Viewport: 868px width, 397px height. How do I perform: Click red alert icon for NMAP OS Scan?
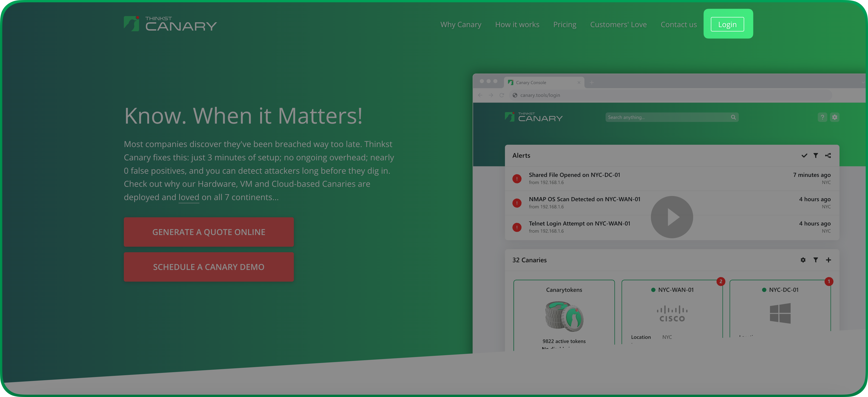pyautogui.click(x=516, y=203)
